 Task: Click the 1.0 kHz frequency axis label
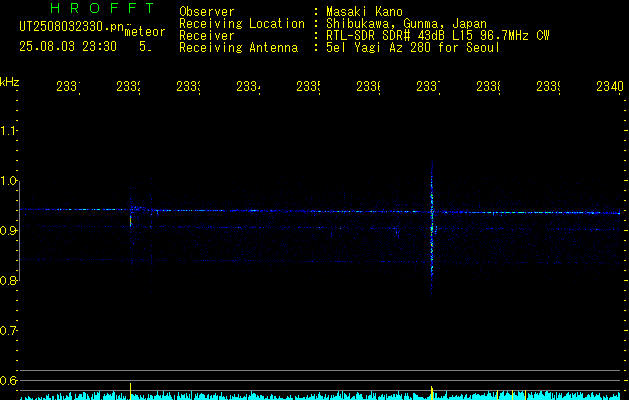tap(8, 181)
